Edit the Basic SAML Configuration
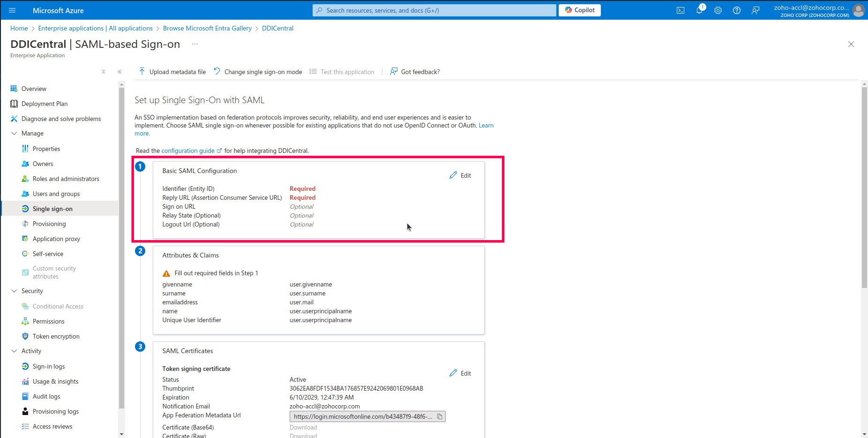 click(x=460, y=175)
